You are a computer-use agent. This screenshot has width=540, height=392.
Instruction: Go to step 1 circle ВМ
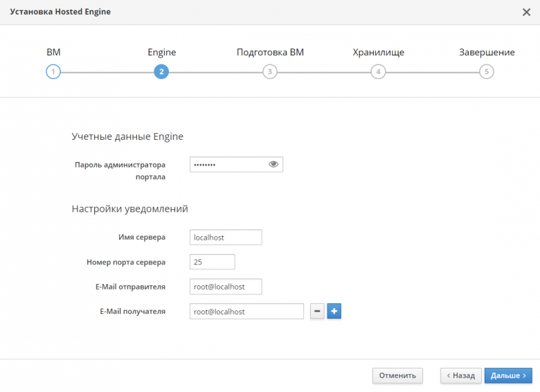[x=53, y=71]
